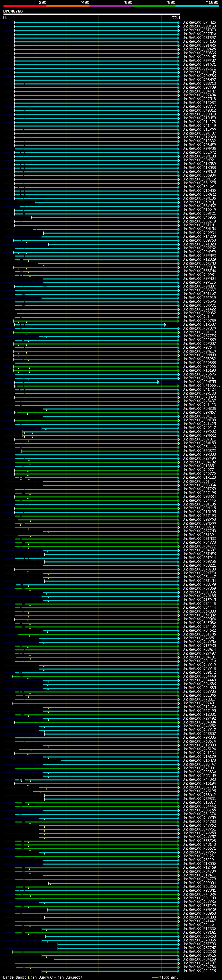Select hit UniRef100_P12062
222x980 pixels.
pyautogui.click(x=199, y=103)
